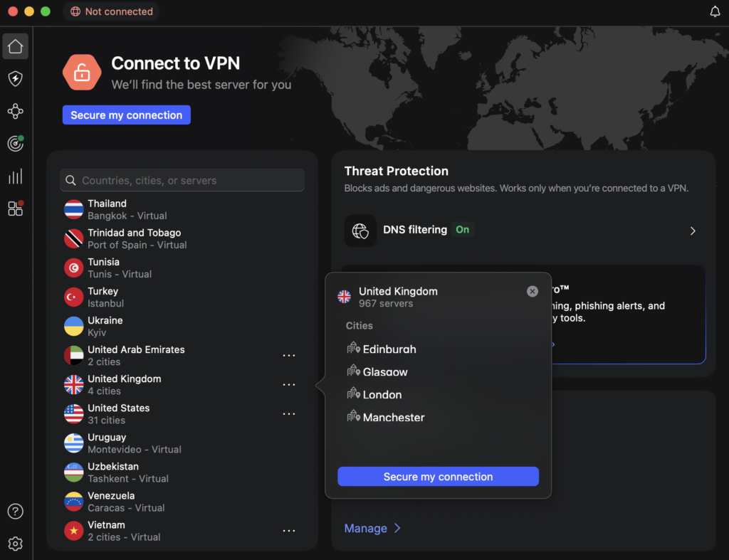Click the chevron next to Manage
Viewport: 729px width, 560px height.
397,529
